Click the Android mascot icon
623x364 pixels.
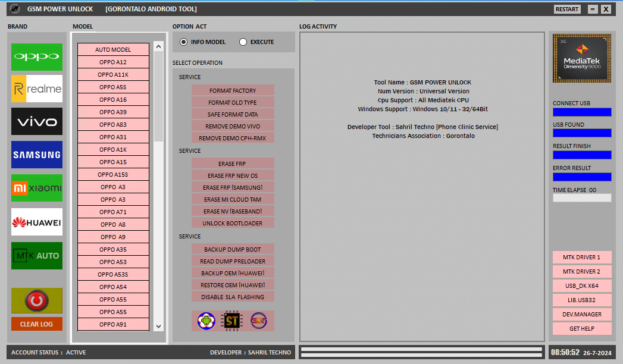(x=206, y=321)
